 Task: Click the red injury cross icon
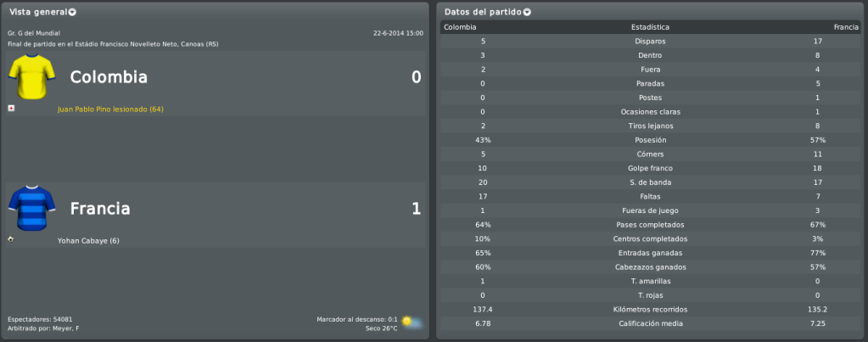[11, 109]
